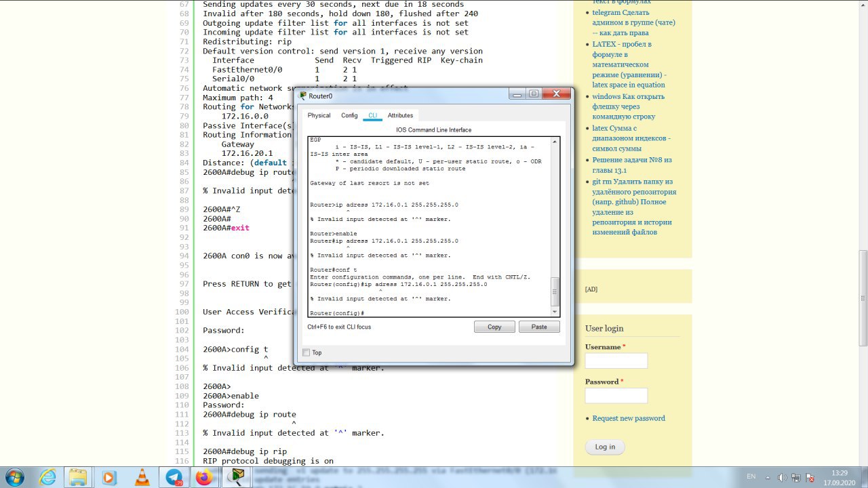This screenshot has width=868, height=488.
Task: Click the 'User login' heading
Action: point(604,329)
